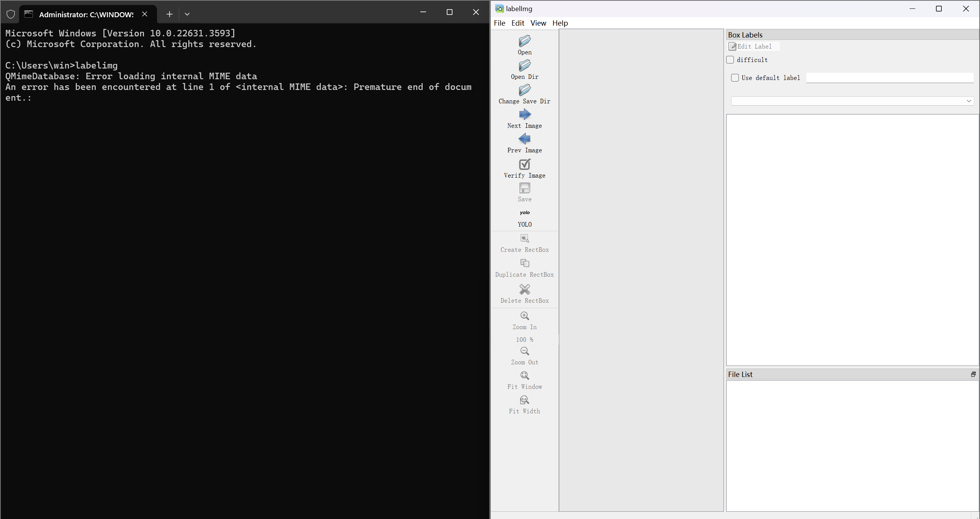Check Use default label

[x=735, y=78]
